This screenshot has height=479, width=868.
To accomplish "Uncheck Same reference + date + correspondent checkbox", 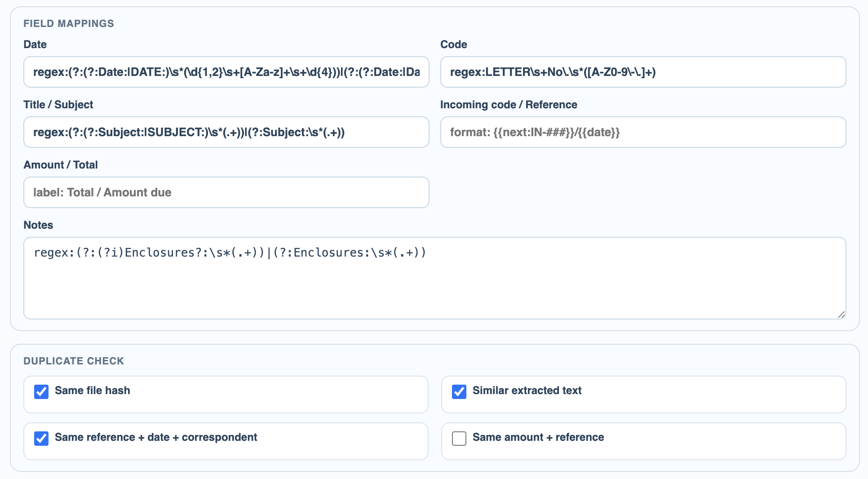I will [x=41, y=438].
